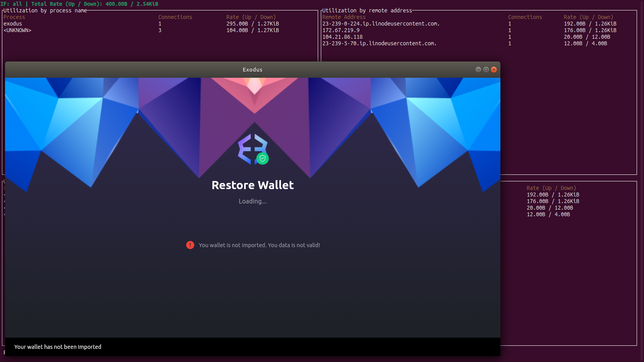Click the Exodus logo icon
Viewport: 644px width, 362px height.
[x=252, y=149]
